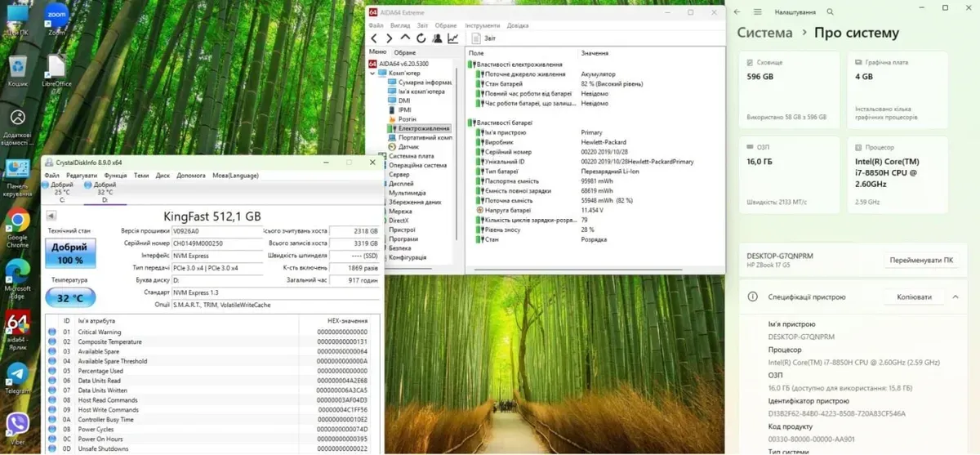
Task: Click the AIDA64 Refresh toolbar icon
Action: (422, 38)
